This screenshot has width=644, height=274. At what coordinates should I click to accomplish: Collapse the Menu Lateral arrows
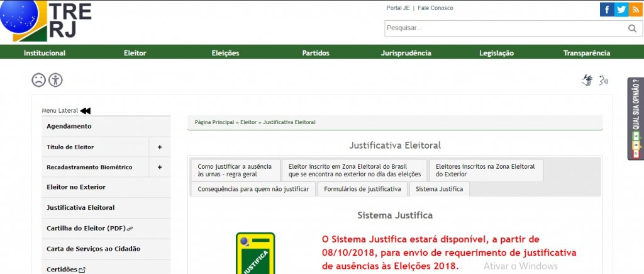pos(86,111)
